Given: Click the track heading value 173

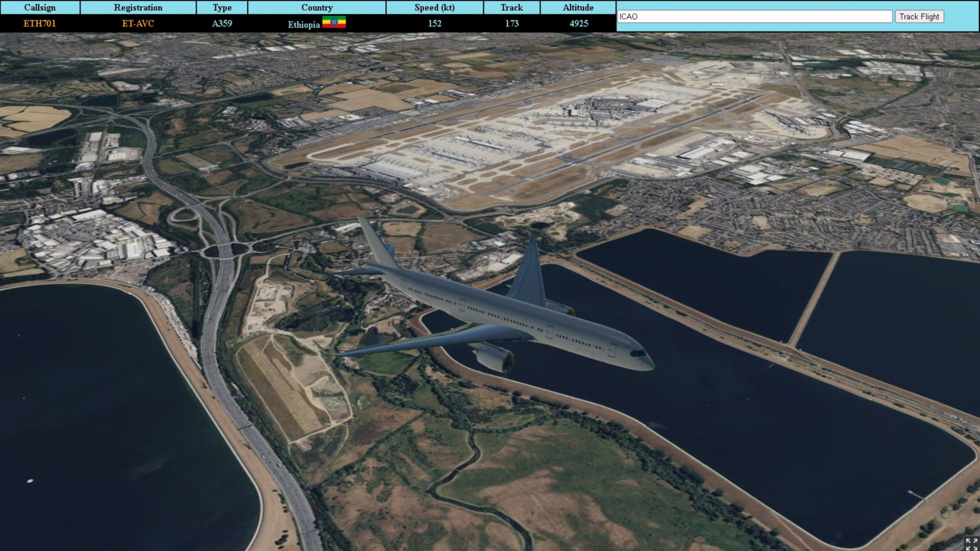Looking at the screenshot, I should (x=511, y=23).
